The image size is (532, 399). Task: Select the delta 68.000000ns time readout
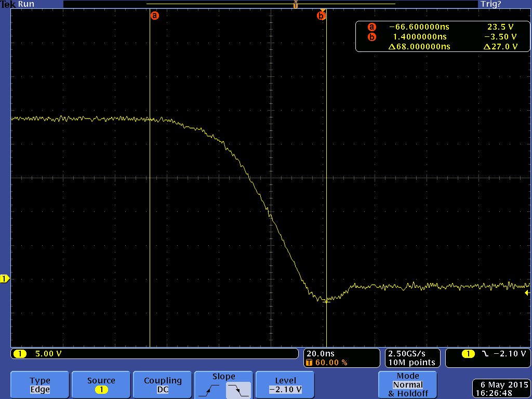[x=419, y=46]
